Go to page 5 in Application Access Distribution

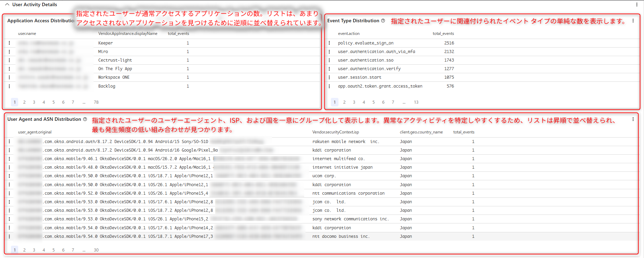53,102
